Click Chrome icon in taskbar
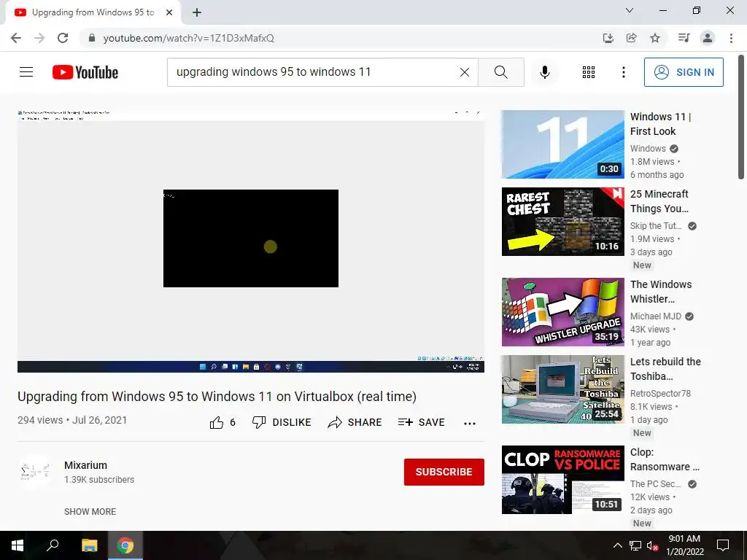 [125, 545]
